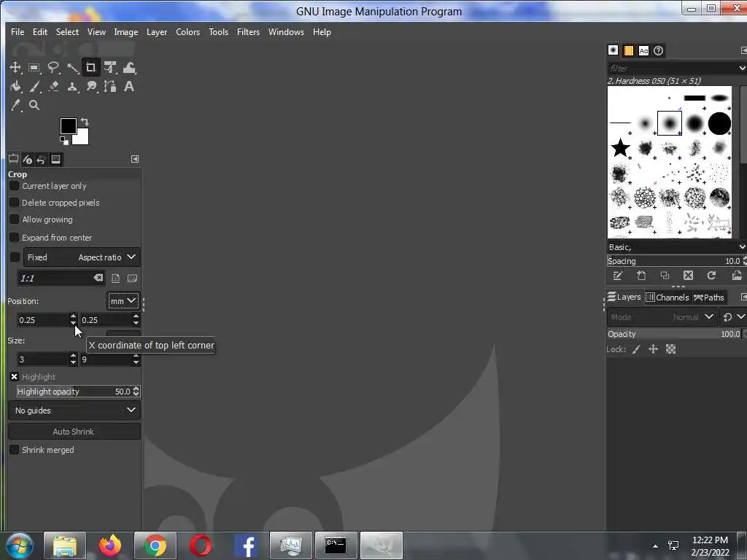Switch to the Patterns tab
This screenshot has height=560, width=747.
point(628,50)
